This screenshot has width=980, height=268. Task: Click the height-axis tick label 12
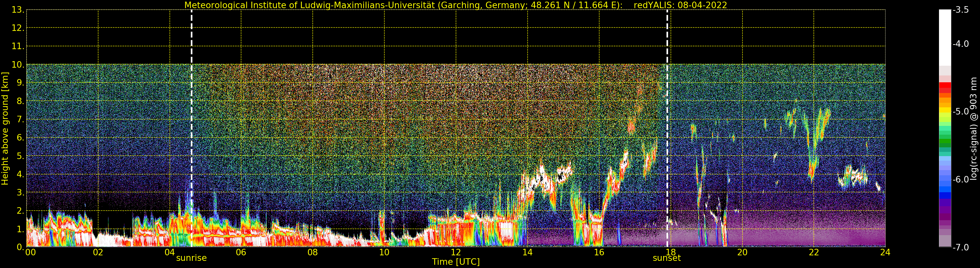18,28
